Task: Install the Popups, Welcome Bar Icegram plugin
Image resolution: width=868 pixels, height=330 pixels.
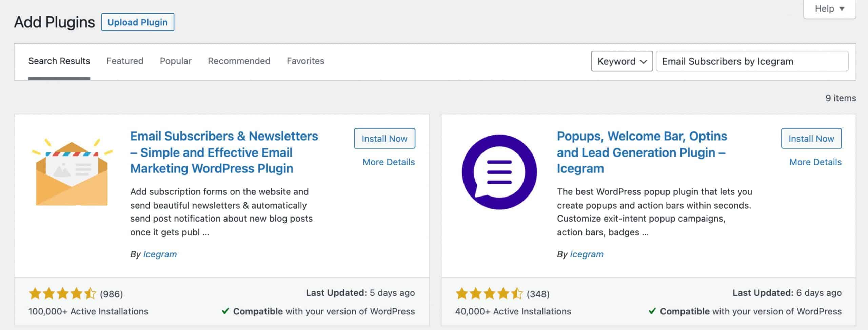Action: [811, 138]
